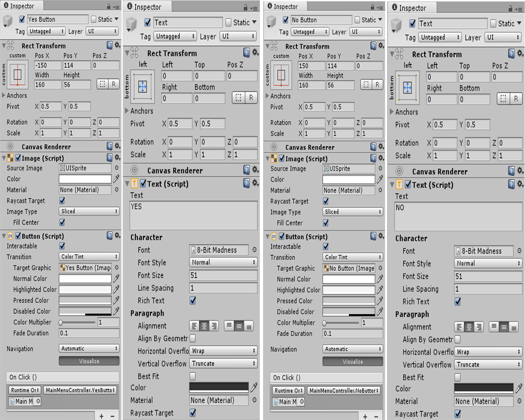Click Fade Duration field in Yes Button inspector
This screenshot has height=420, width=525.
pos(89,333)
